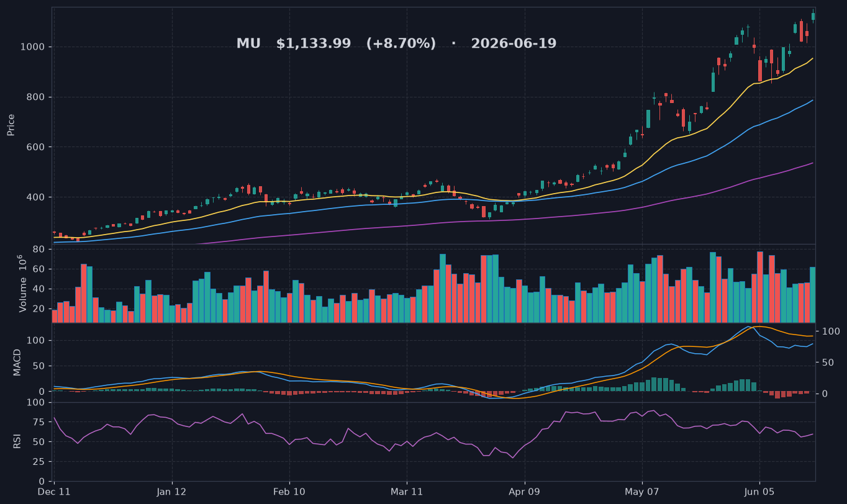Viewport: 847px width, 504px height.
Task: Click the "Volume" axis label
Action: 23,283
